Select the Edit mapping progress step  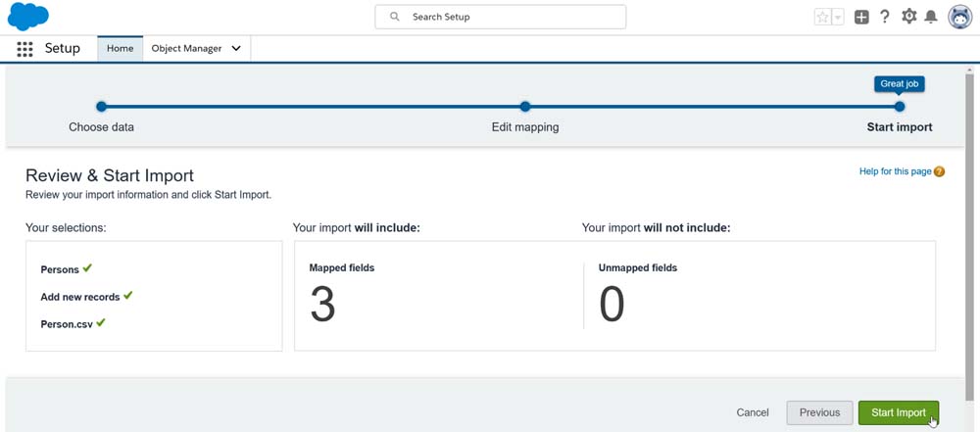coord(525,107)
